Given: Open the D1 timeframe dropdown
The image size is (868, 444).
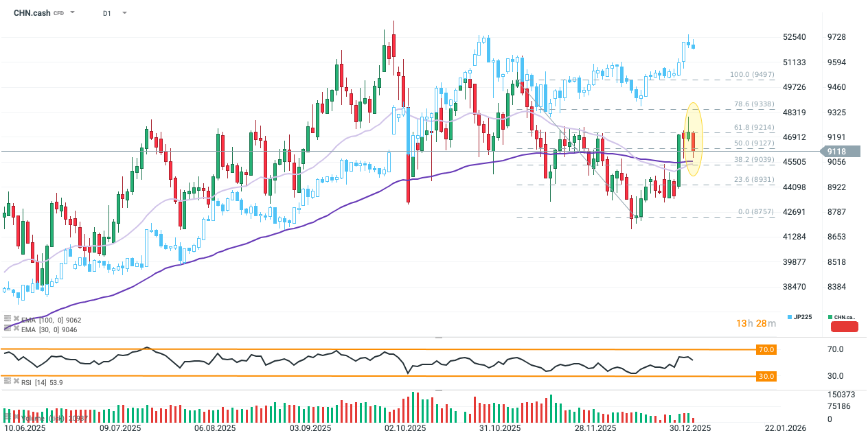Looking at the screenshot, I should click(x=124, y=12).
